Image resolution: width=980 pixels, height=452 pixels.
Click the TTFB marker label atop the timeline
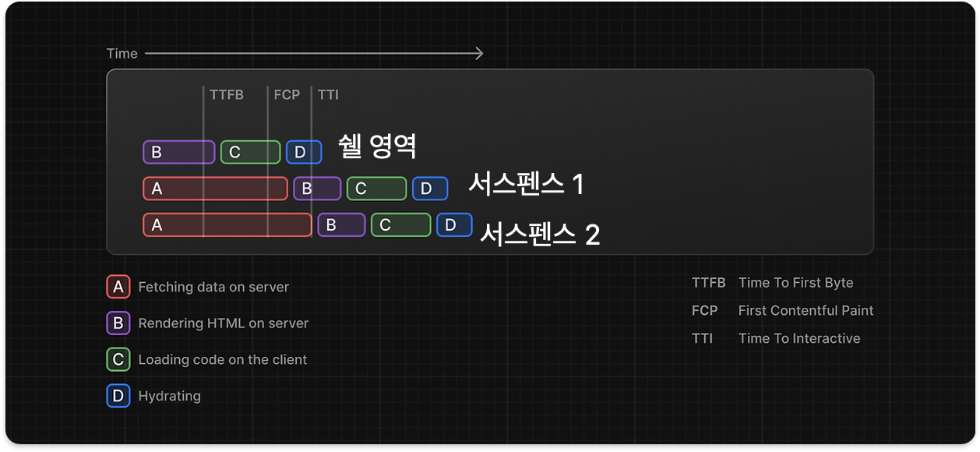coord(227,95)
